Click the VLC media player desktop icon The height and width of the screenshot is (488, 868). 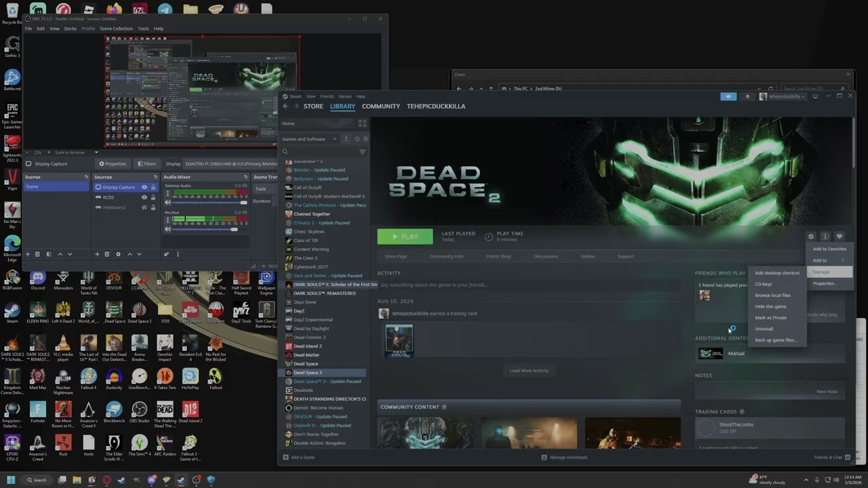tap(63, 347)
